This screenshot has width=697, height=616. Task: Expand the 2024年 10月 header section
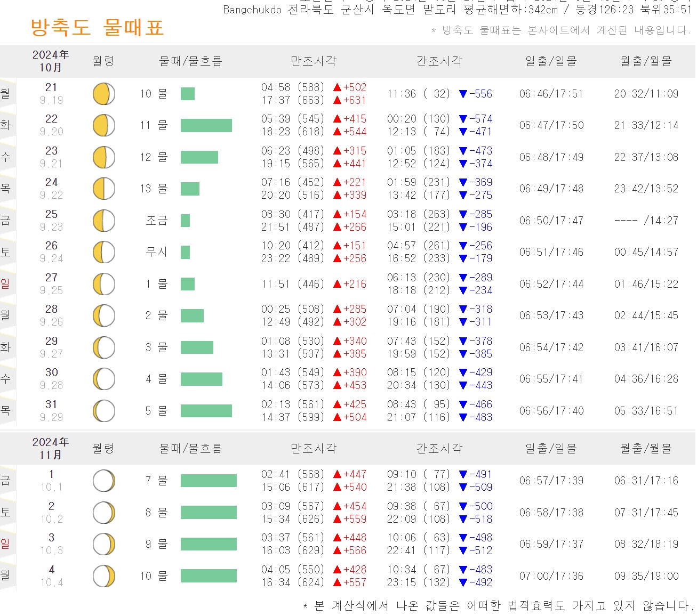[x=51, y=61]
